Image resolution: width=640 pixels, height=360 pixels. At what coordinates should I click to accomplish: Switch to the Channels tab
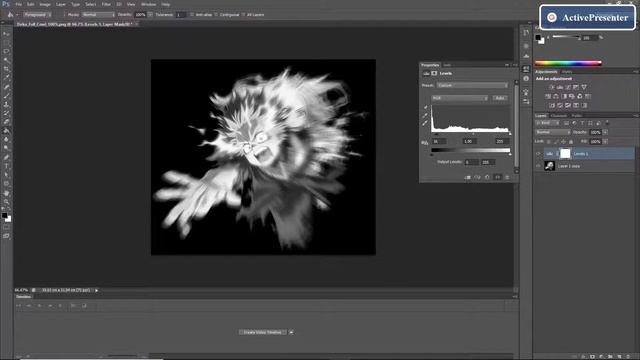pyautogui.click(x=559, y=116)
